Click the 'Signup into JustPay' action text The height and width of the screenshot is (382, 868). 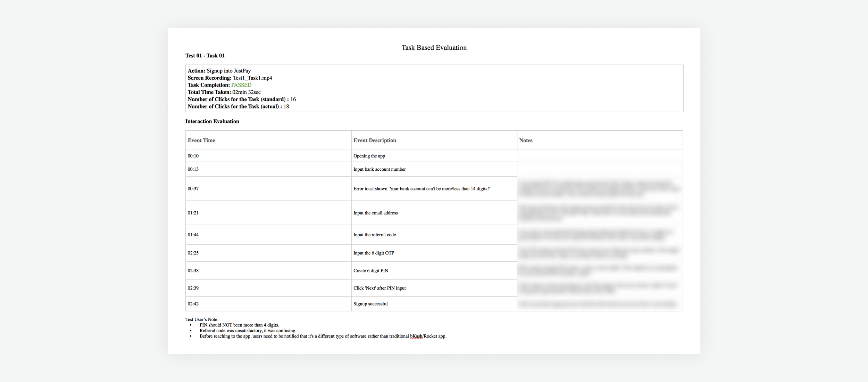tap(228, 71)
